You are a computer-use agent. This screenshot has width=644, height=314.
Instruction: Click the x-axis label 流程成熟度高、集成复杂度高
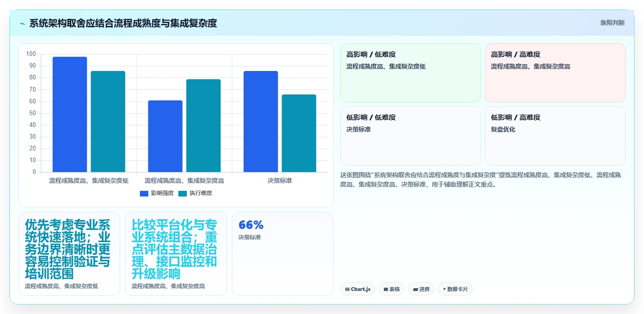[x=184, y=181]
